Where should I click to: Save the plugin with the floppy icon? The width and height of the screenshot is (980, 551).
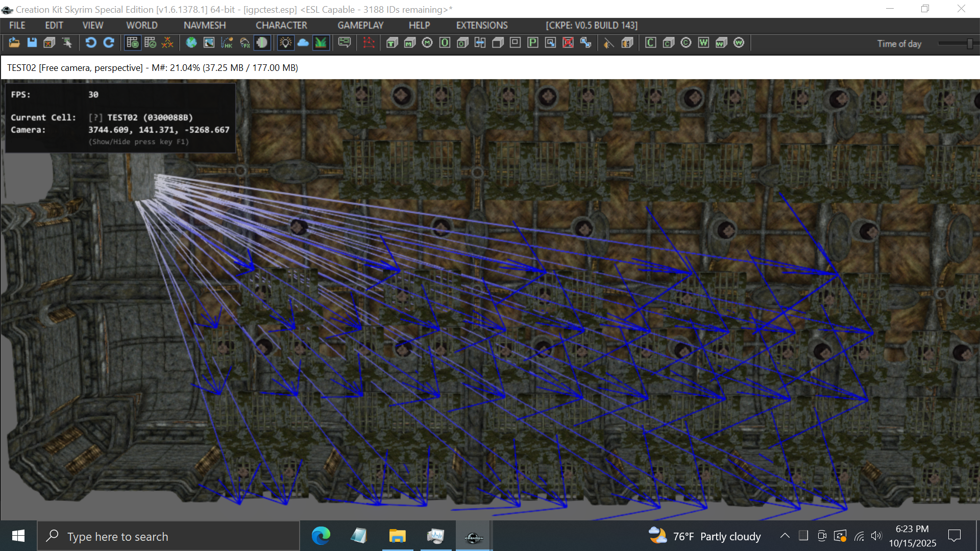[32, 43]
